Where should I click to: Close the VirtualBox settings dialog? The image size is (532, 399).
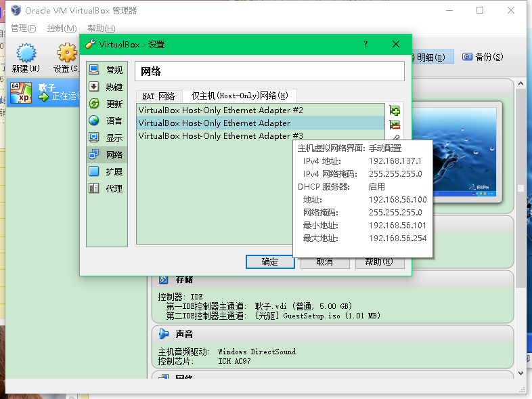click(395, 44)
